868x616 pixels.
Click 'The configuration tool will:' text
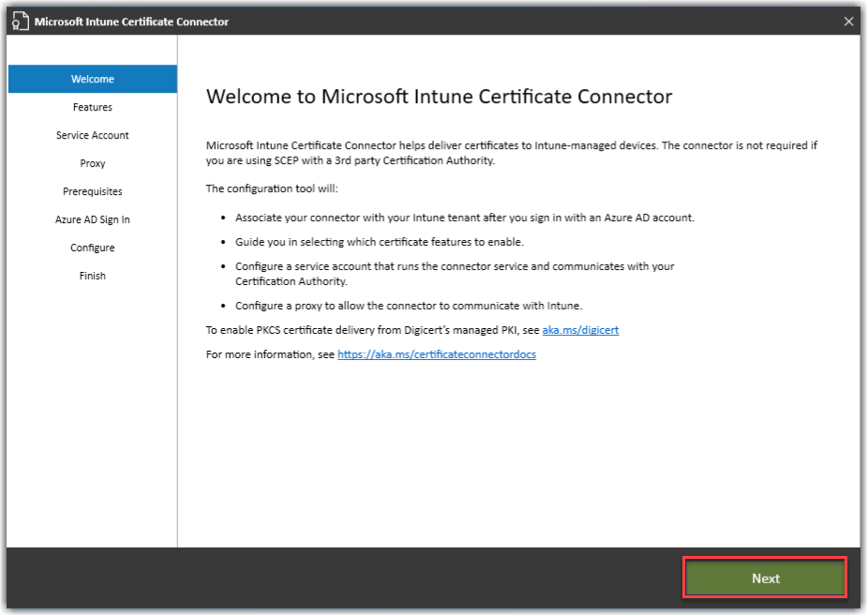click(x=272, y=188)
